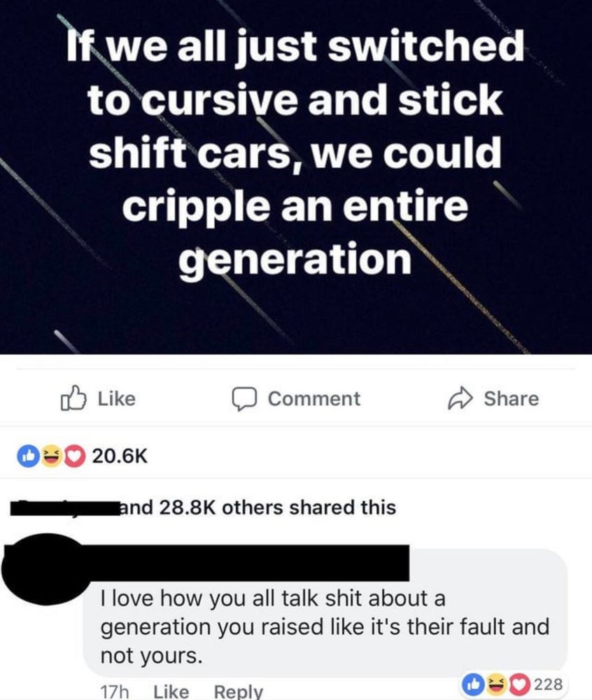Click the red heart reaction beside 20.6K
Screen dimensions: 592x700
[x=75, y=456]
